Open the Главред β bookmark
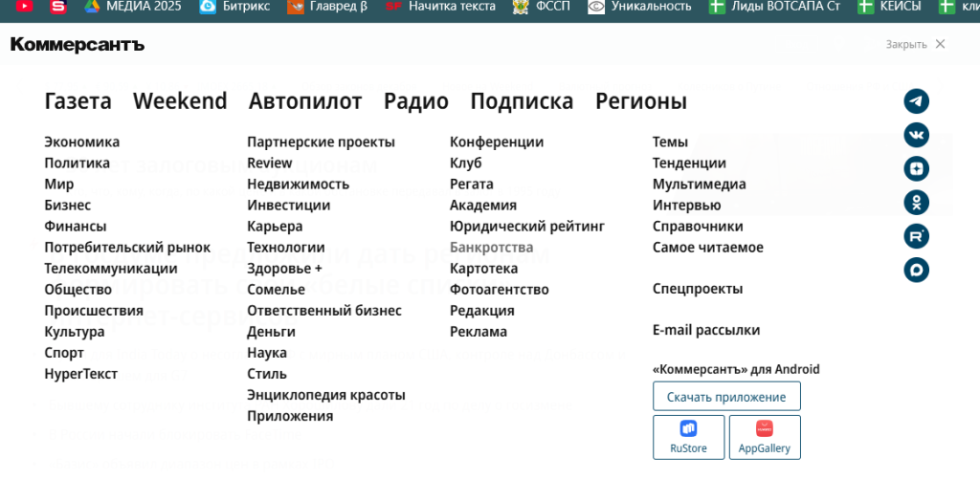980x479 pixels. point(327,7)
